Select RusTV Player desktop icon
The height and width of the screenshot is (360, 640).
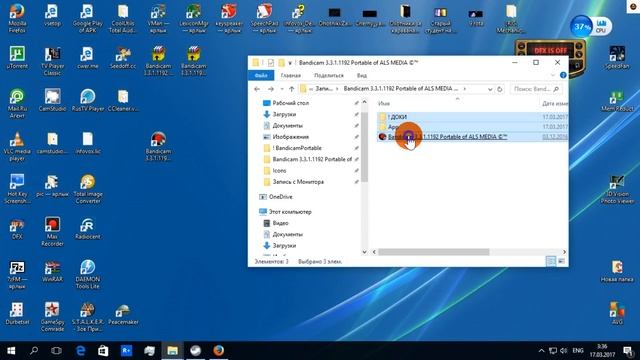click(x=88, y=100)
